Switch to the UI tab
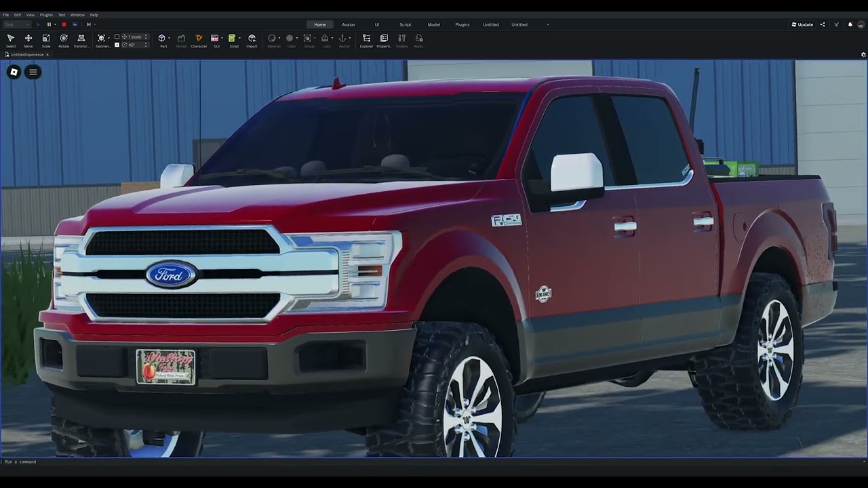Viewport: 868px width, 488px height. [377, 24]
